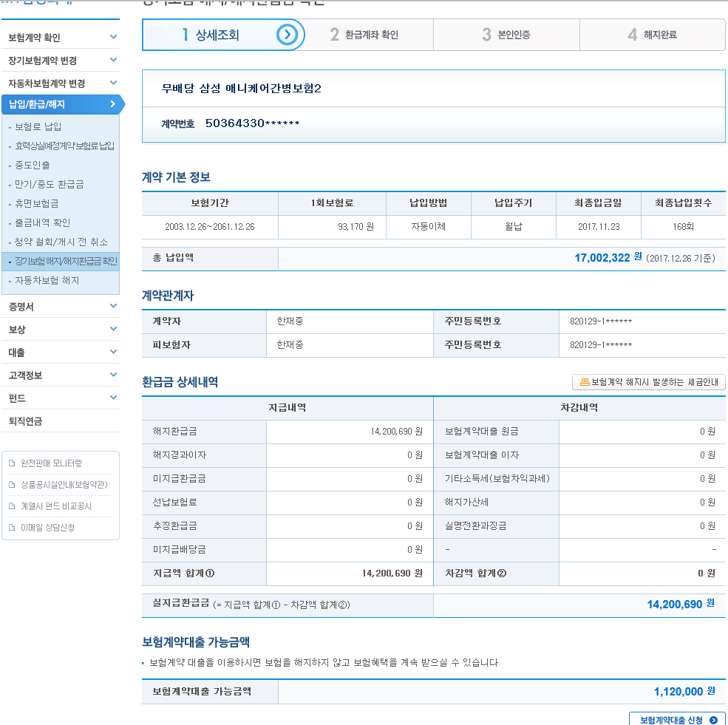
Task: Click arrow icon on 보험계약대출 신청 button
Action: (x=712, y=720)
